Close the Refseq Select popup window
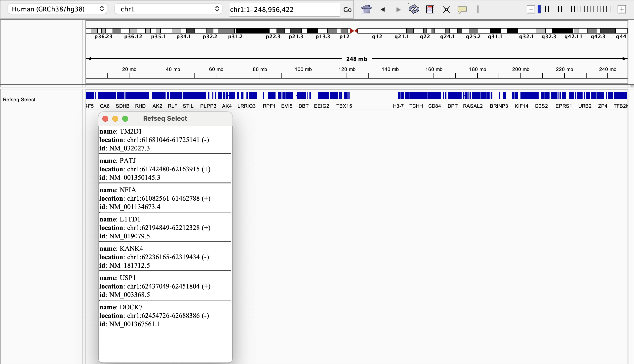634x364 pixels. (105, 118)
